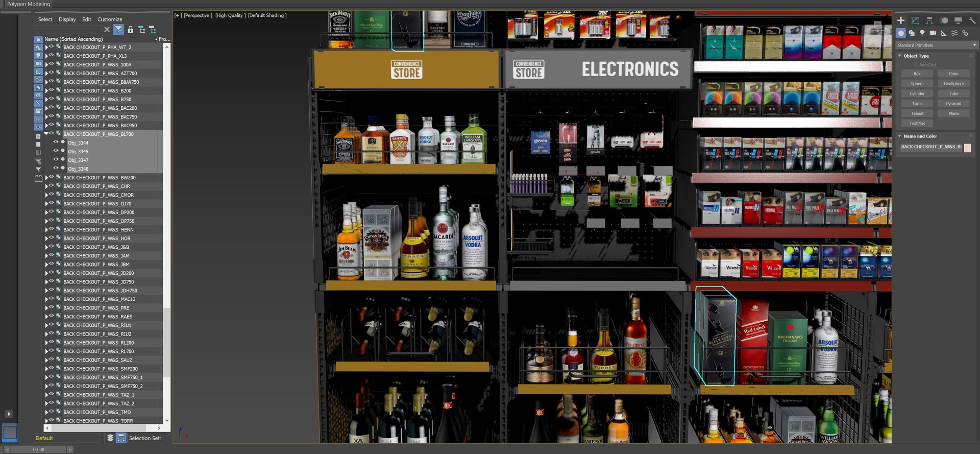Hide Obj_3345 using its eye icon

[x=56, y=151]
